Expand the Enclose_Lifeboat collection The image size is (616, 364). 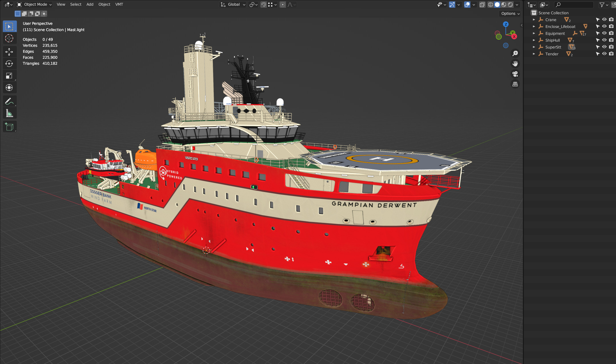534,27
